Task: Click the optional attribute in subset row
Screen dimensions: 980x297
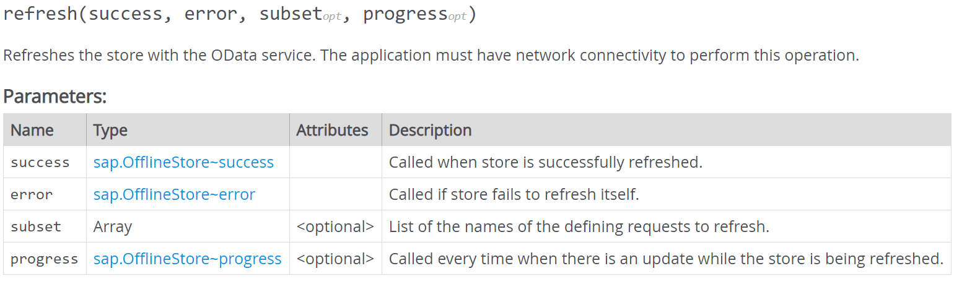Action: pos(335,226)
